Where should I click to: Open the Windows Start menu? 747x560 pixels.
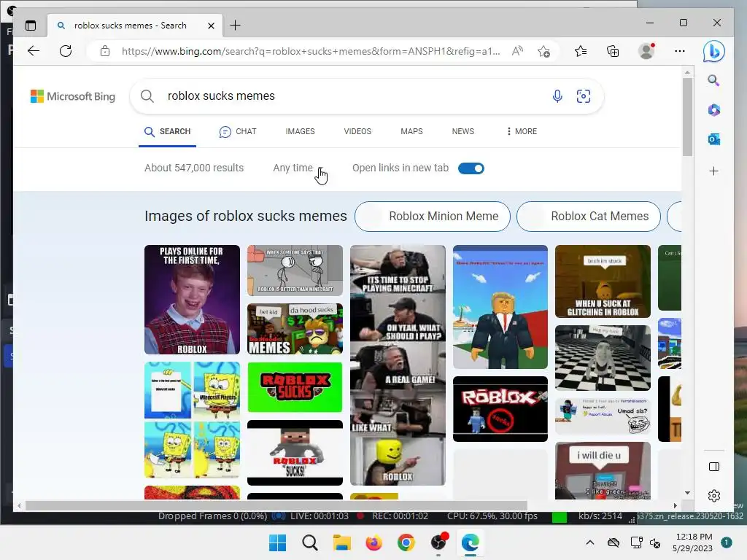coord(278,542)
